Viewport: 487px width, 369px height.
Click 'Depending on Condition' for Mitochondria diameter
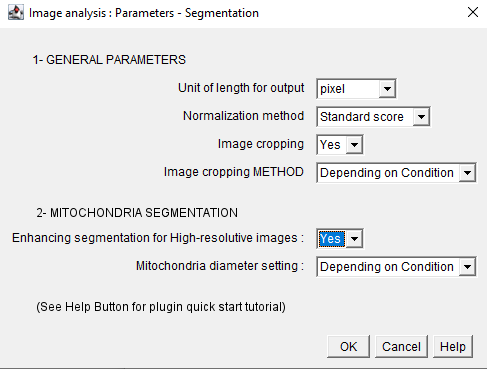388,267
